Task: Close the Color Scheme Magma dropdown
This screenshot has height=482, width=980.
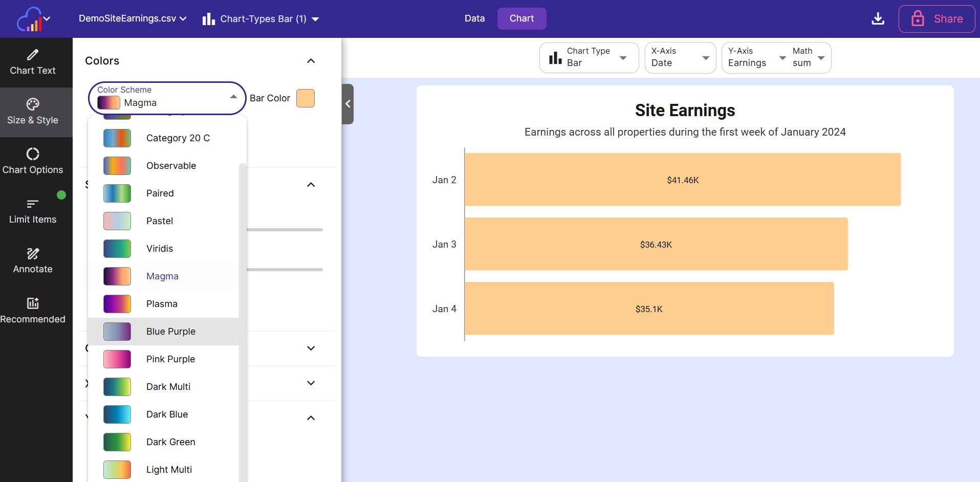Action: point(167,98)
